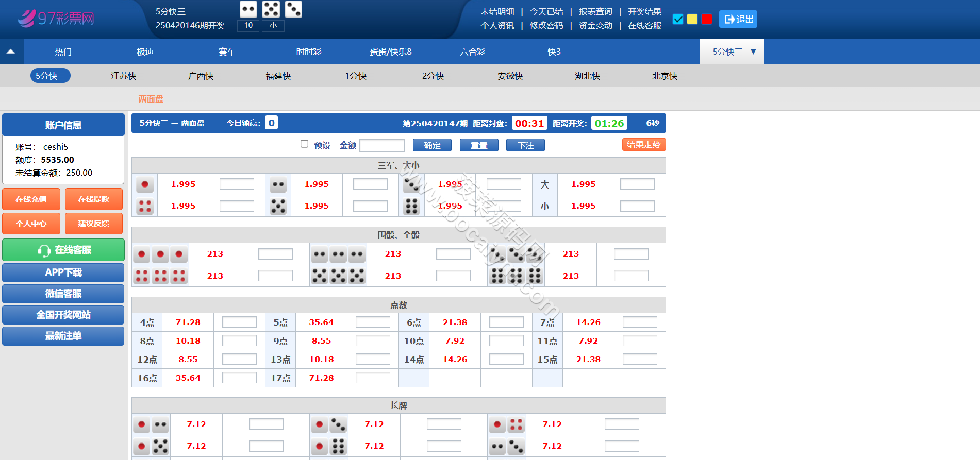This screenshot has width=980, height=460.
Task: Click the bet input for 大
Action: click(x=637, y=184)
